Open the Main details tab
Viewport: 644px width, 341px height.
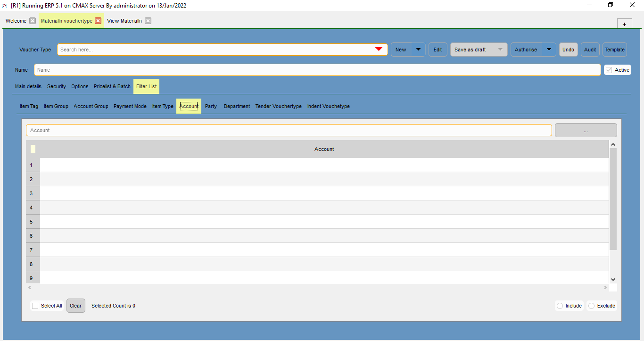click(x=28, y=86)
